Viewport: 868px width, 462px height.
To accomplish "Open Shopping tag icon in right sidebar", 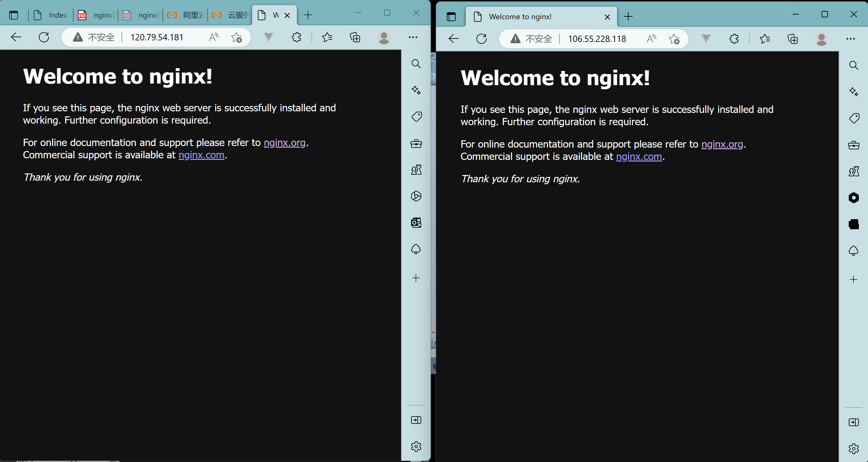I will pyautogui.click(x=853, y=118).
